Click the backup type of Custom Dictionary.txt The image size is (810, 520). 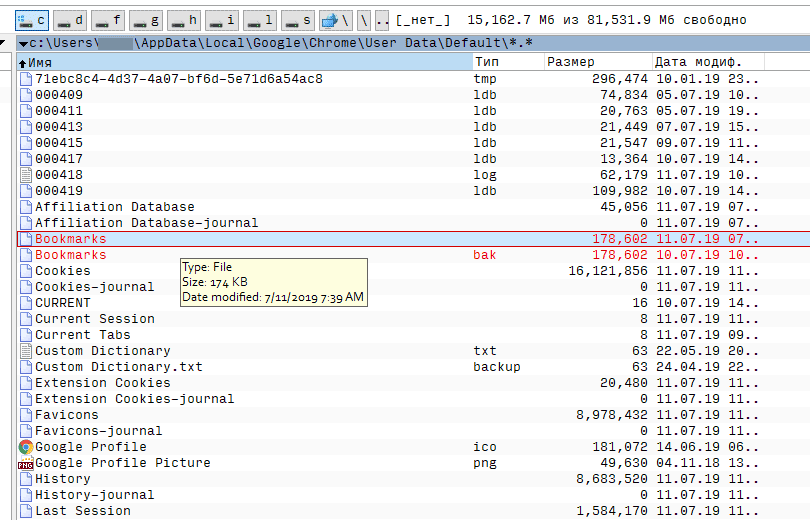(497, 367)
